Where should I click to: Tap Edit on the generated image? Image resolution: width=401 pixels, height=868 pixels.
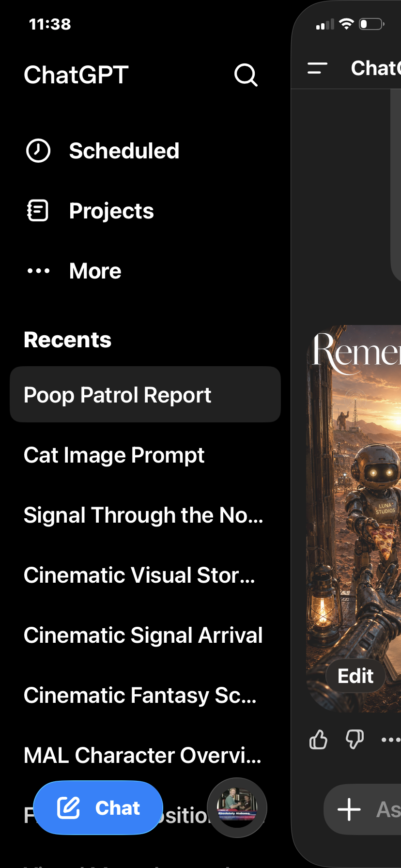[355, 676]
